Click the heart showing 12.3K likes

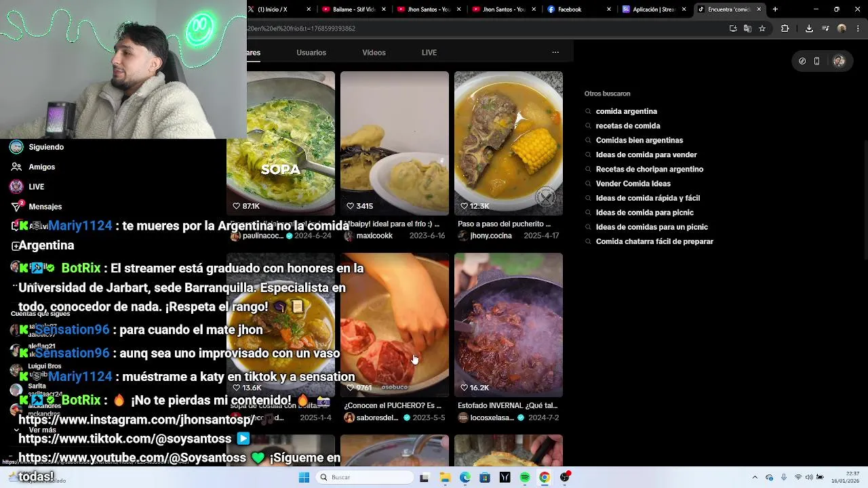[465, 206]
